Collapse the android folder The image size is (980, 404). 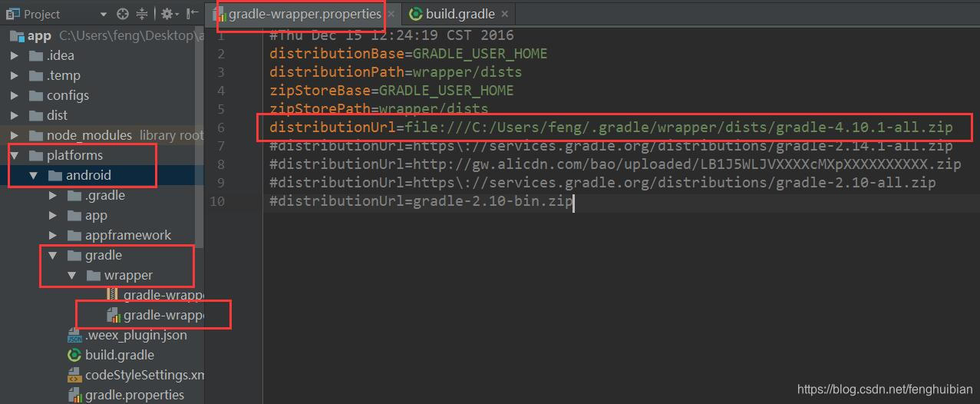[x=34, y=175]
